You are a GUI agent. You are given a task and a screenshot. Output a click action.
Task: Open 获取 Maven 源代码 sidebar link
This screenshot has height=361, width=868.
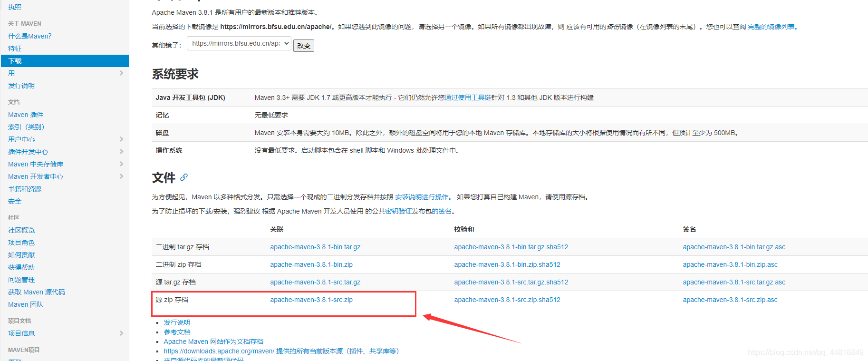click(x=37, y=292)
